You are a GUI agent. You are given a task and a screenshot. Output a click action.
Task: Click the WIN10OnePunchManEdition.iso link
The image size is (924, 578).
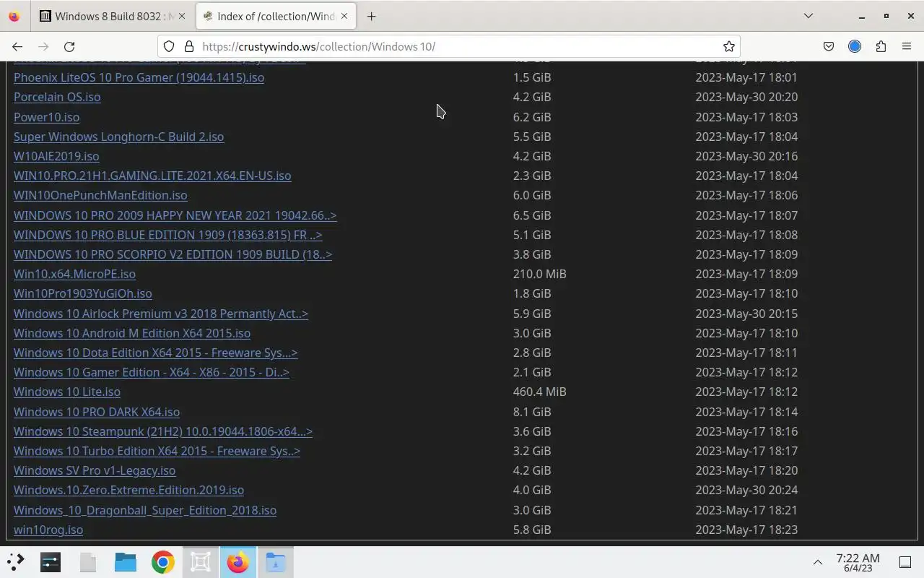tap(100, 195)
